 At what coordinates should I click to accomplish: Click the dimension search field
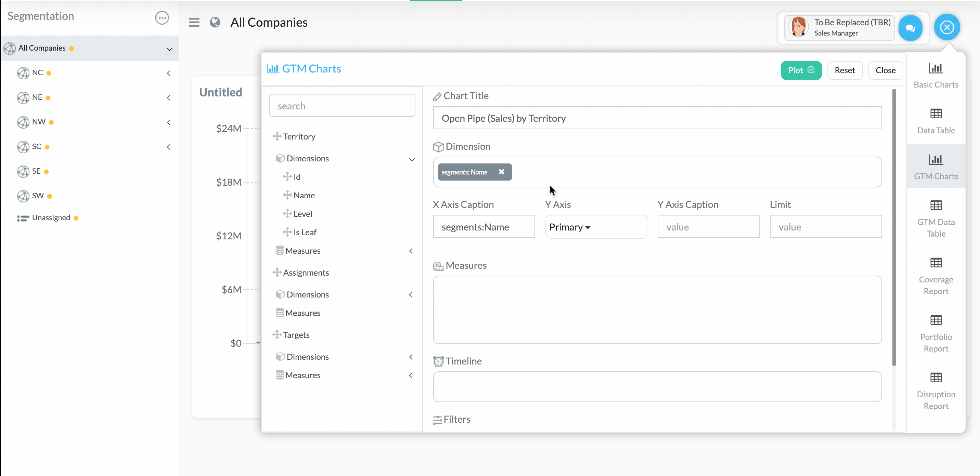(341, 106)
